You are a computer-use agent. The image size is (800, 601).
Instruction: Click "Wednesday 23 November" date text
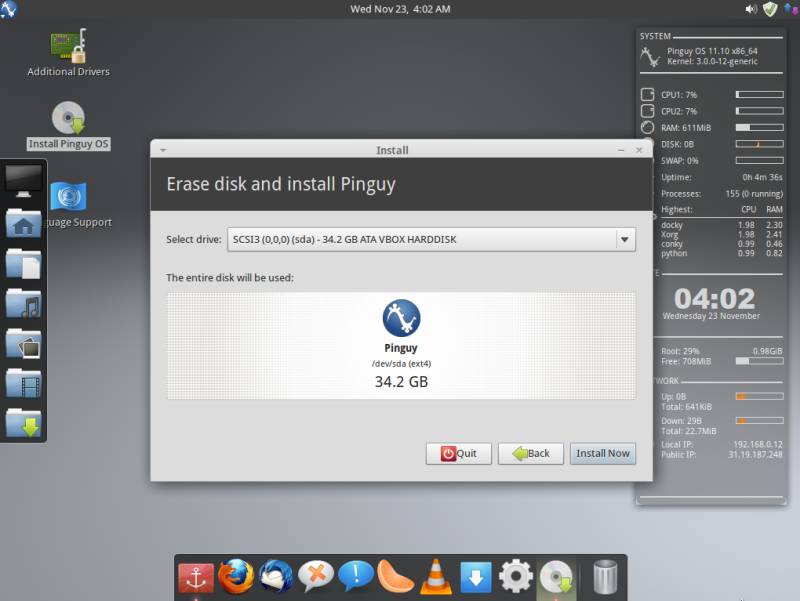point(711,316)
